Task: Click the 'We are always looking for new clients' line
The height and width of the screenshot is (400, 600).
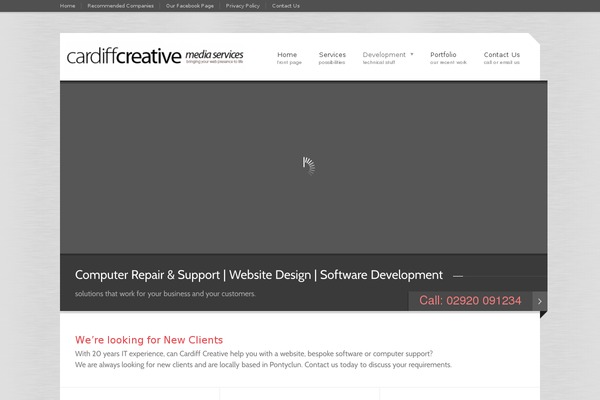Action: [263, 365]
